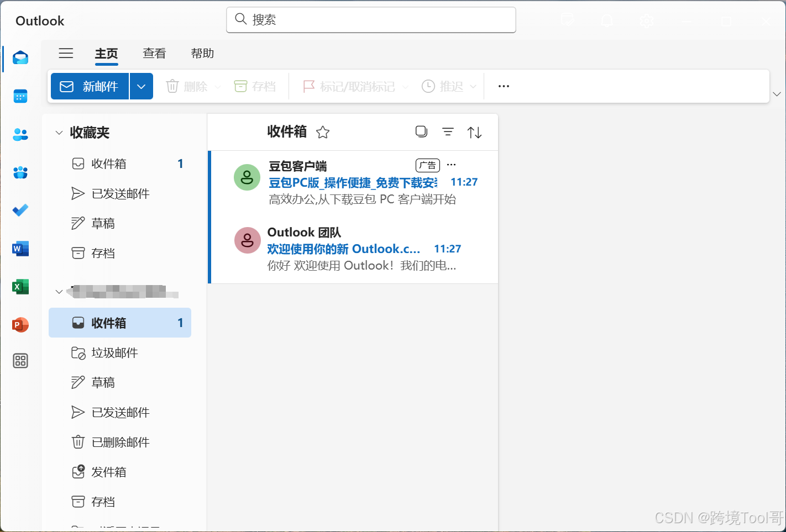Select the 豆包客户端 sender avatar
The height and width of the screenshot is (532, 786).
pos(247,177)
